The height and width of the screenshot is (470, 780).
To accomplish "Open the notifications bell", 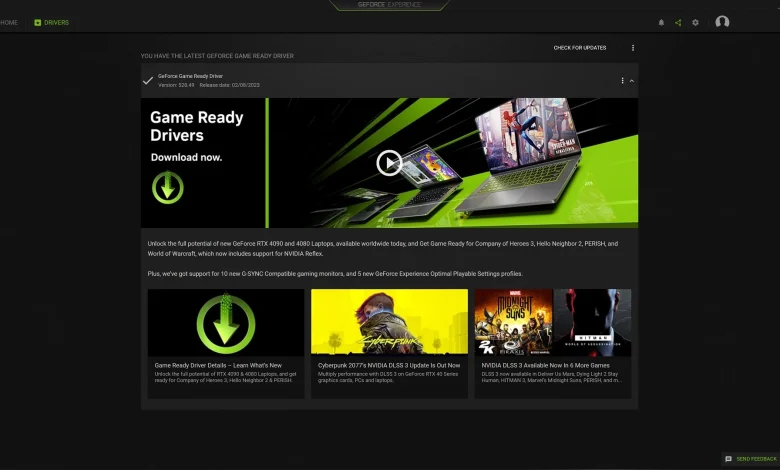I will pos(661,22).
